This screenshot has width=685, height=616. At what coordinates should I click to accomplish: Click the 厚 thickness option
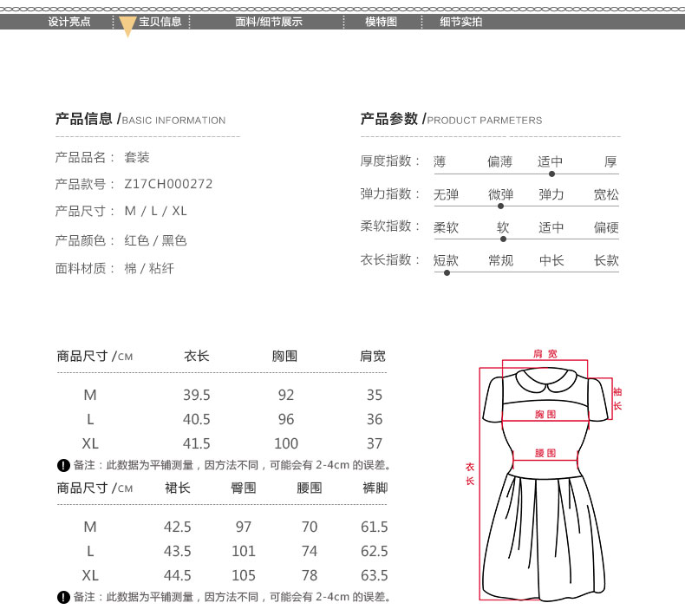click(610, 161)
